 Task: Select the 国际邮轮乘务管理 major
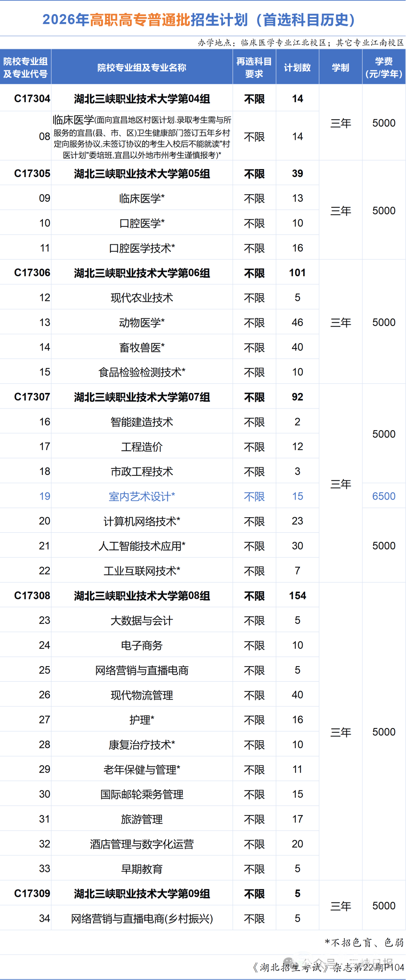pos(142,794)
